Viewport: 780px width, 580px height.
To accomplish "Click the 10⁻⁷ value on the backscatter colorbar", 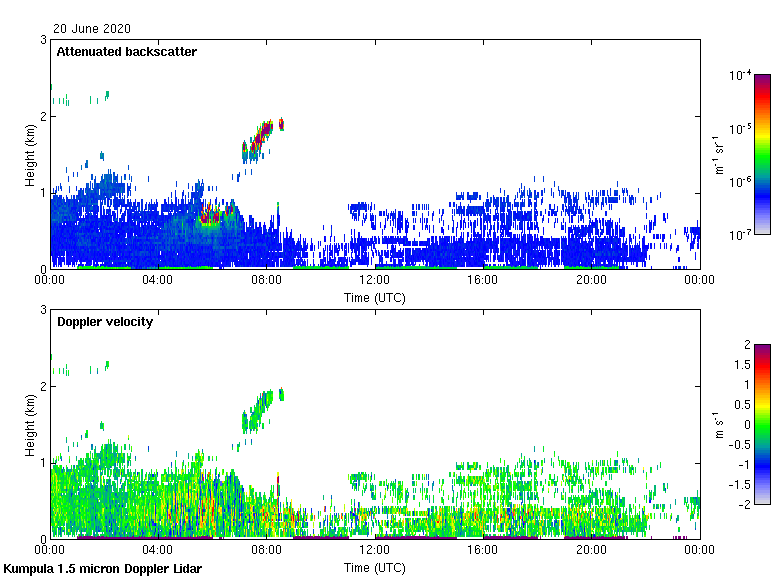I will tap(740, 235).
